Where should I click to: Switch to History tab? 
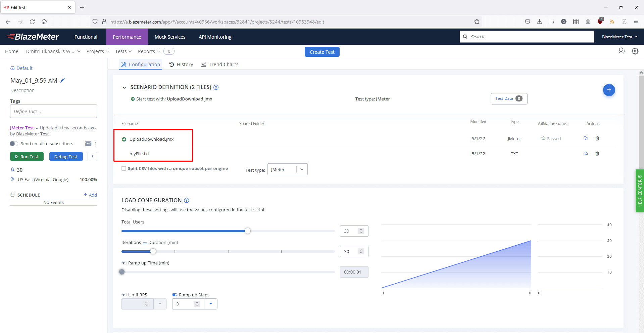[x=181, y=65]
